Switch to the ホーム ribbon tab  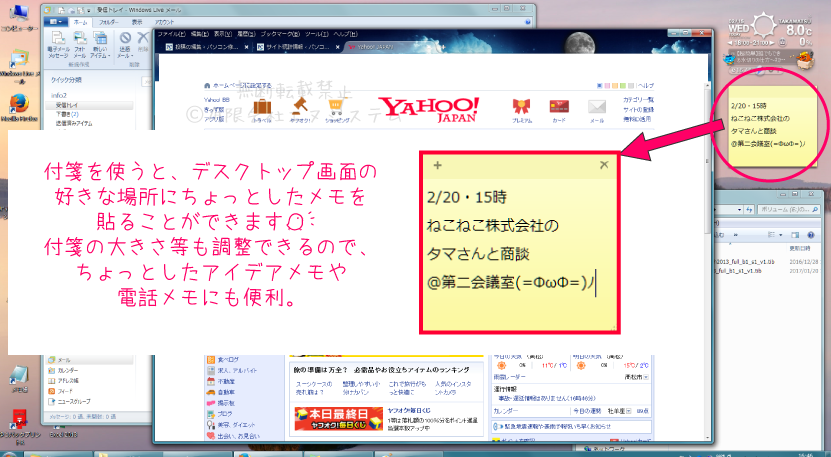(x=81, y=22)
